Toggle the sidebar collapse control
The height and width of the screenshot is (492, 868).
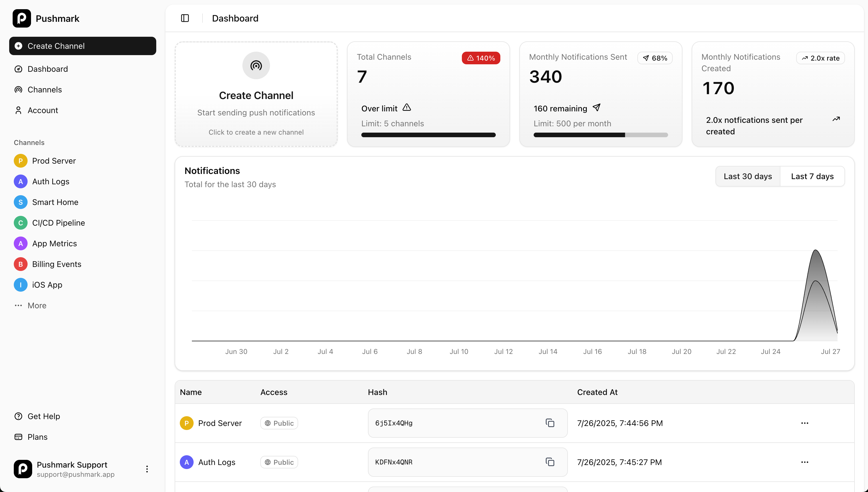(185, 18)
